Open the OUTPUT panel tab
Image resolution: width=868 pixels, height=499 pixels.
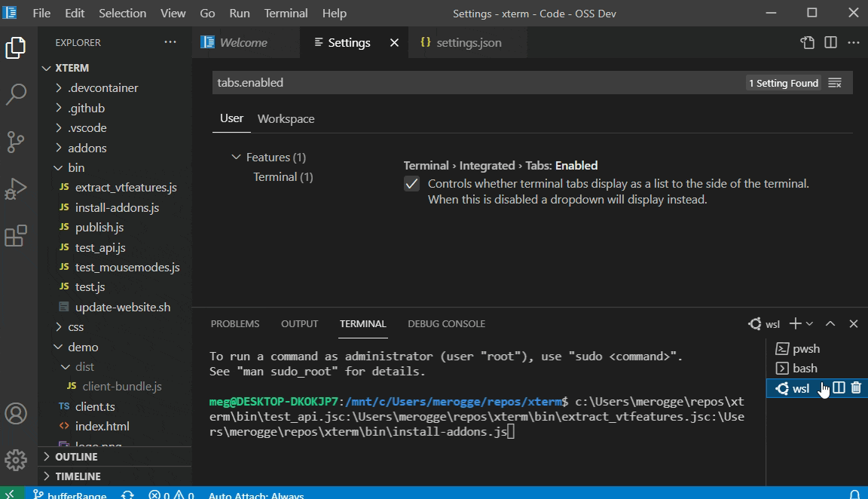point(299,324)
